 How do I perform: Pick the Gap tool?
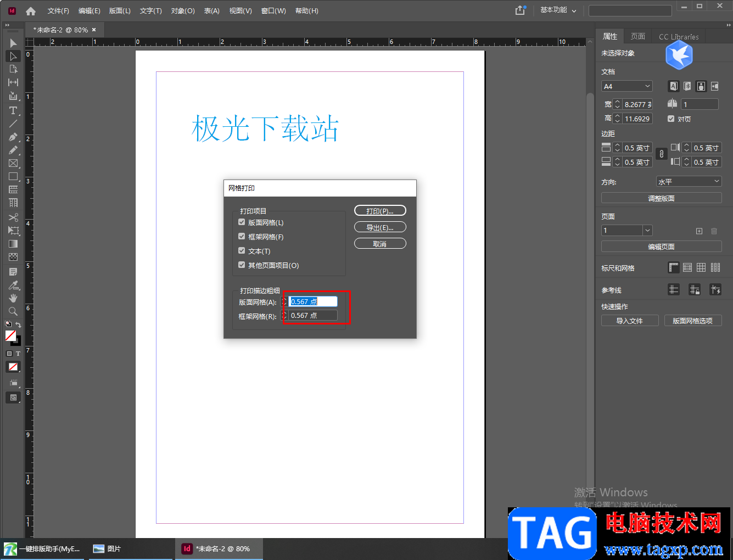coord(13,82)
